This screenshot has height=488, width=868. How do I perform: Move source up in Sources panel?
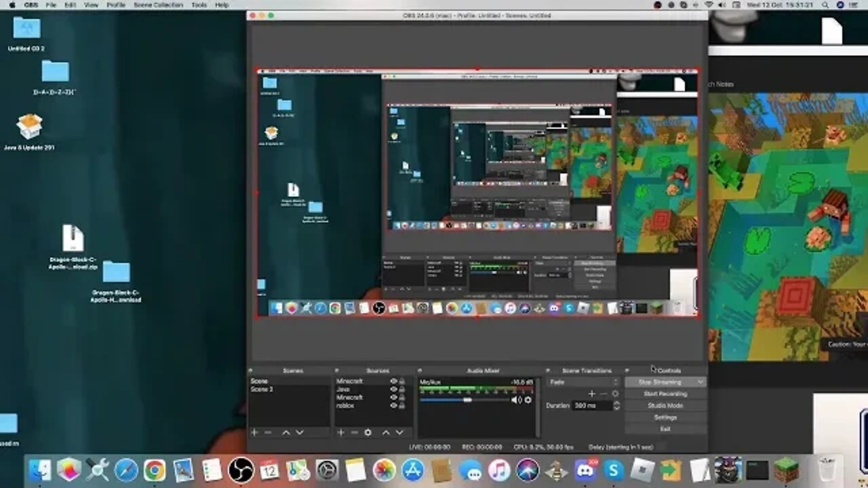[386, 432]
